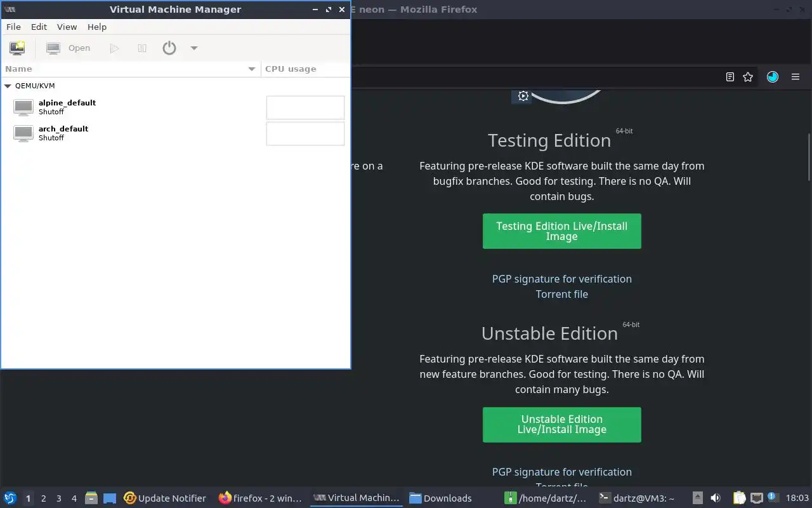This screenshot has height=508, width=812.
Task: Create a new virtual machine
Action: point(17,48)
